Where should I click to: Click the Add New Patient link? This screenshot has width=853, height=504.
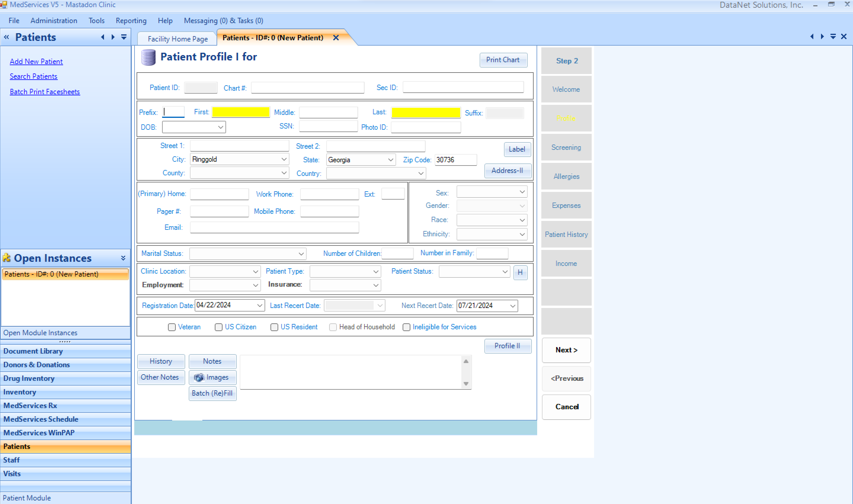click(x=36, y=62)
